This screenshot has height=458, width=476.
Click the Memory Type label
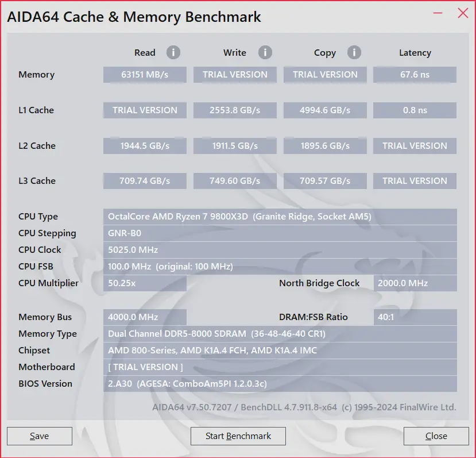(48, 334)
